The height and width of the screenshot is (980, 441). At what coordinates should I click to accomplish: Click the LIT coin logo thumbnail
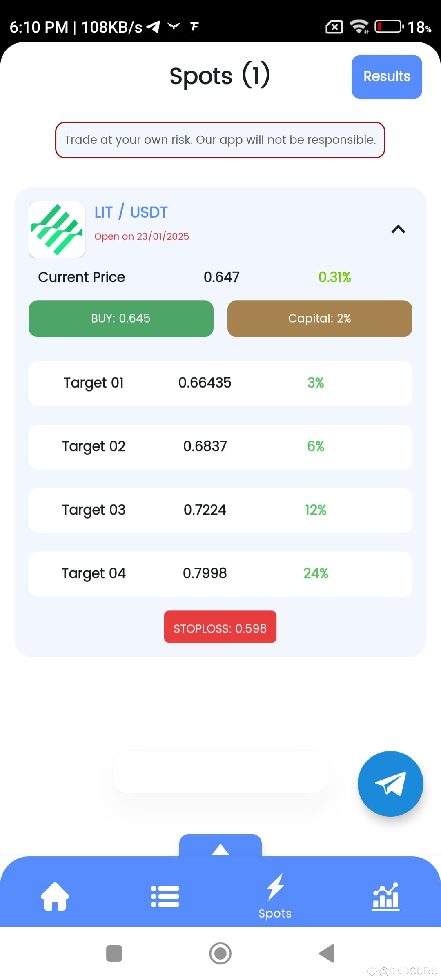click(57, 229)
